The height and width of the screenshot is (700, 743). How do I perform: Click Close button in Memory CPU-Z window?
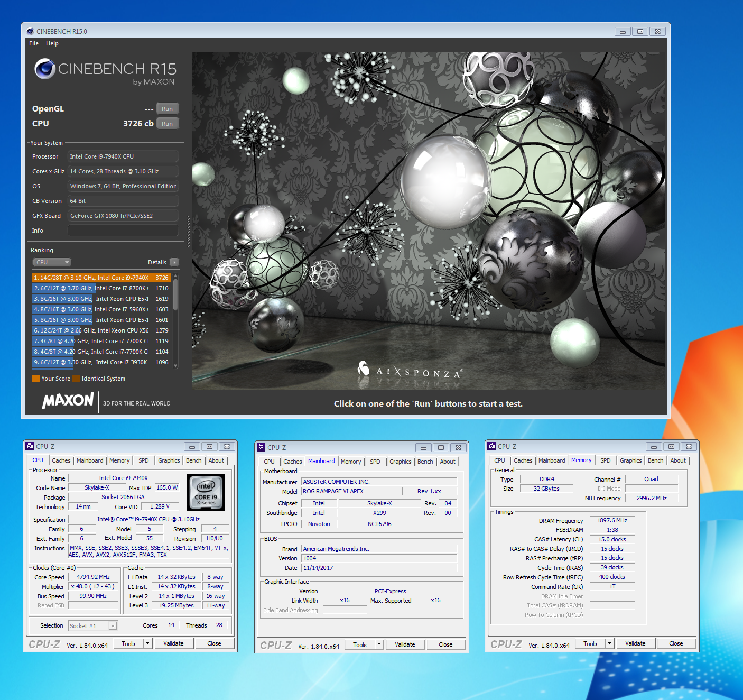tap(676, 643)
